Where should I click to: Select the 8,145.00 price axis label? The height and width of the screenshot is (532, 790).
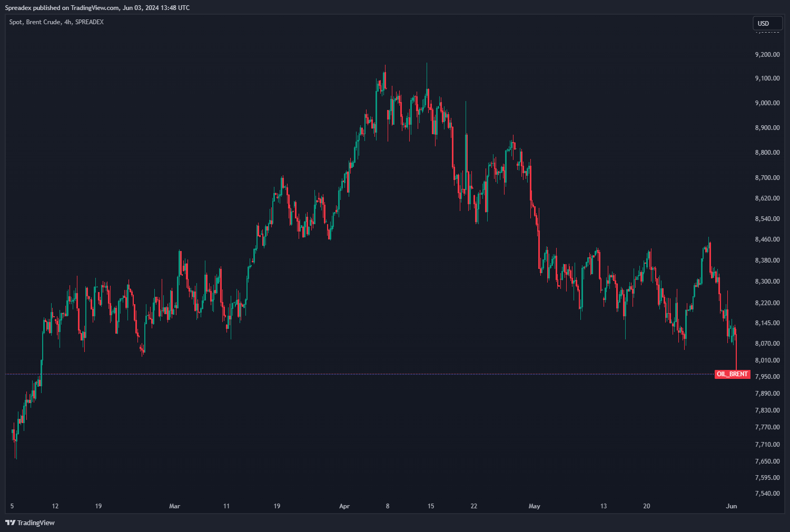tap(767, 323)
